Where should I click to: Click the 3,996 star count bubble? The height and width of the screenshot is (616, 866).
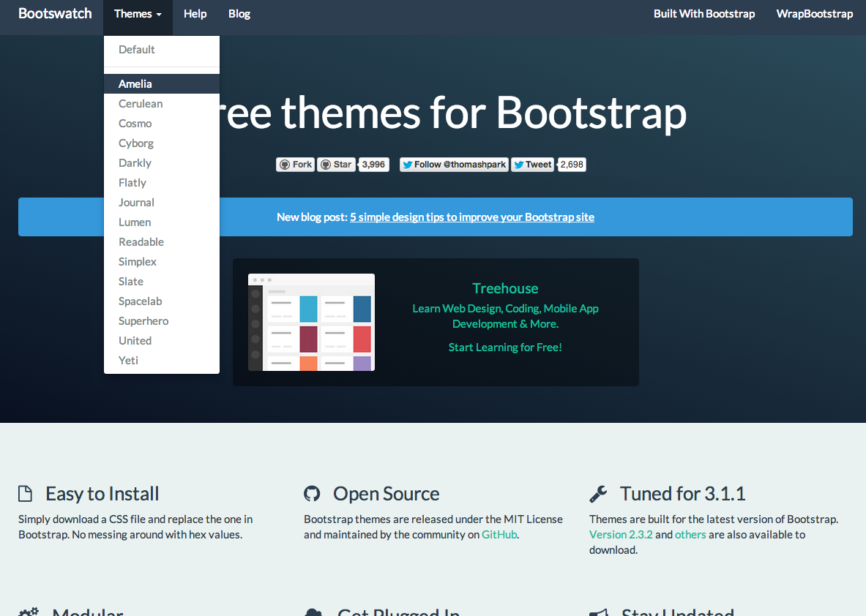374,165
